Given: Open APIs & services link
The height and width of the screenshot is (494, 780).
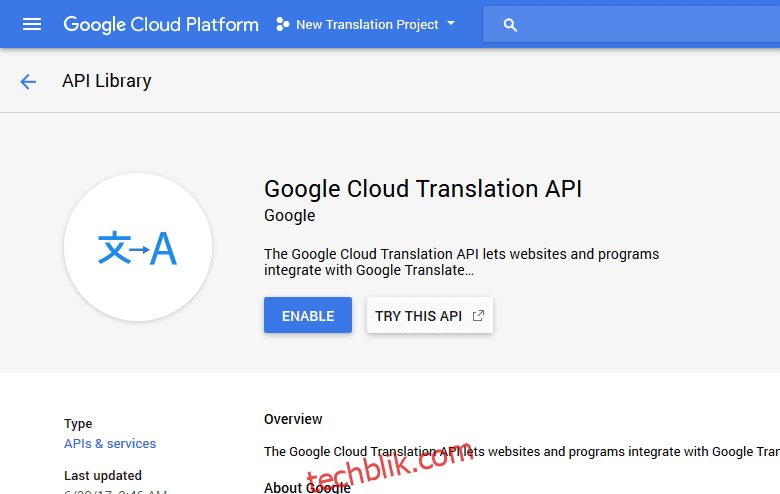Looking at the screenshot, I should (110, 443).
